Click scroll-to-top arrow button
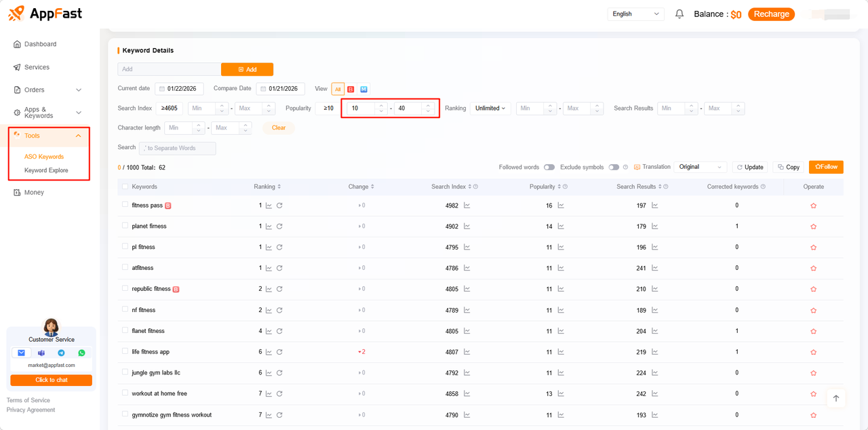Image resolution: width=868 pixels, height=430 pixels. point(835,398)
